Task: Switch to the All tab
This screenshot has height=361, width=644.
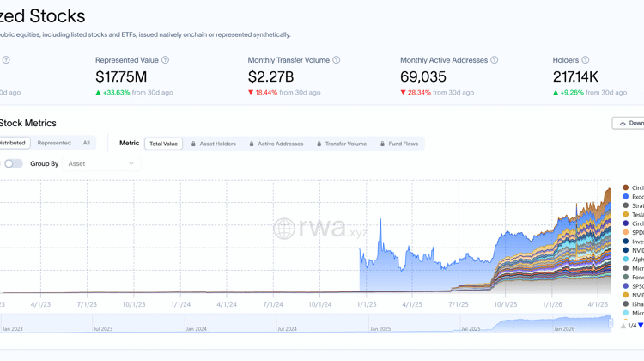Action: [87, 144]
